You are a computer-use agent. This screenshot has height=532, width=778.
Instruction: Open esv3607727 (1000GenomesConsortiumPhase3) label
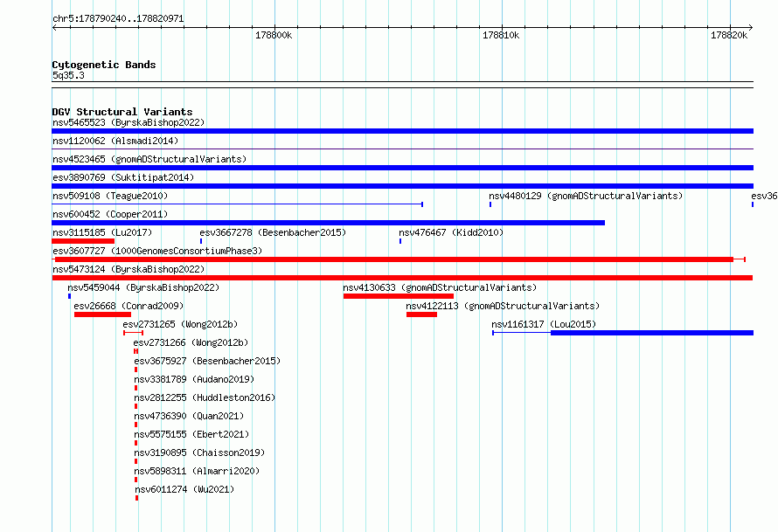157,251
